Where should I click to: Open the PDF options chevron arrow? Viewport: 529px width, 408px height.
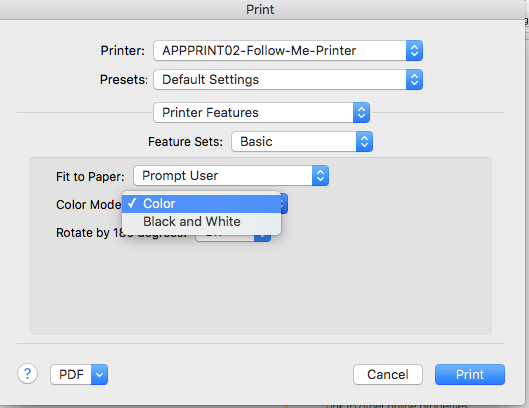[x=100, y=374]
